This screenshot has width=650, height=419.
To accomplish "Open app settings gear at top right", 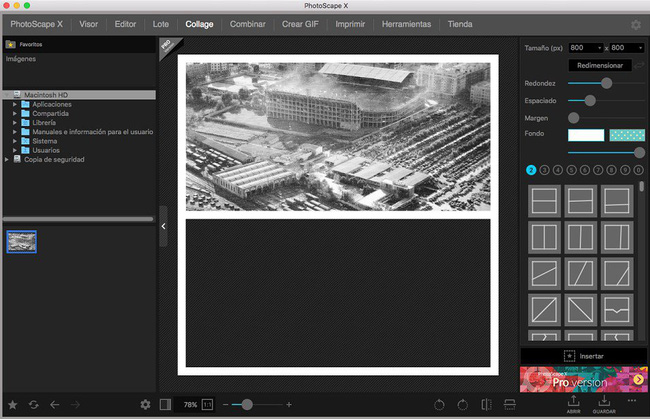I will point(636,25).
